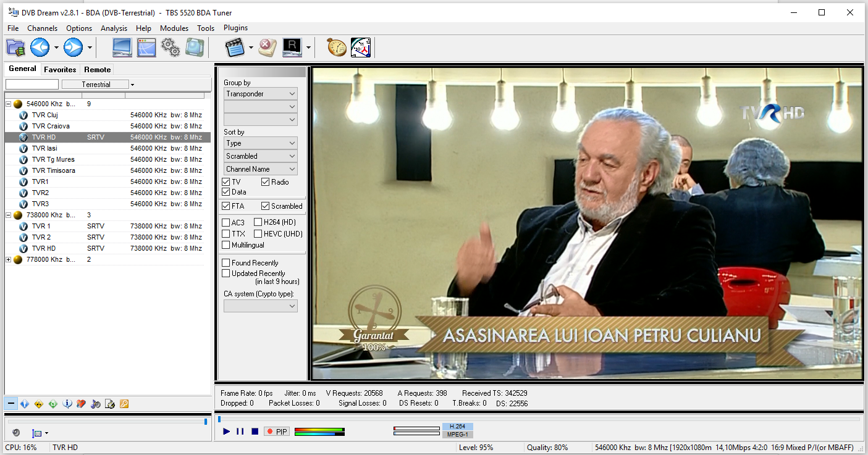Open the Scrambled sort-by dropdown
Viewport: 868px width, 455px height.
click(261, 156)
